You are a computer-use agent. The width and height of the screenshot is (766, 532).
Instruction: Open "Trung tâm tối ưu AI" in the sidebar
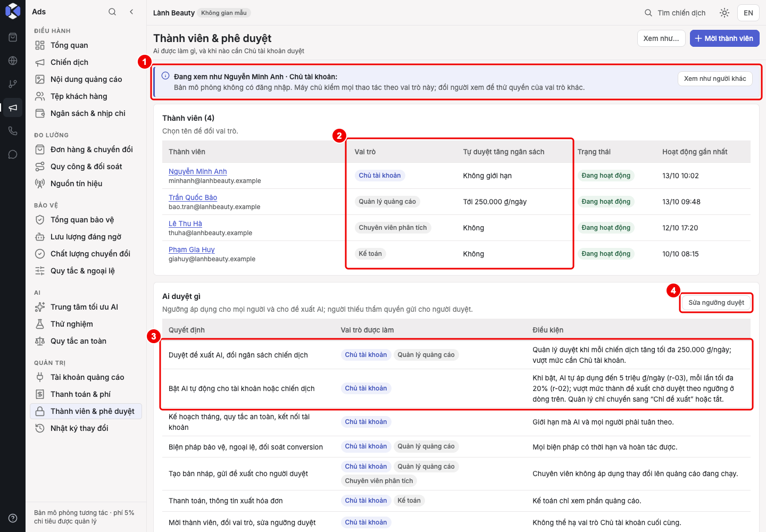click(86, 307)
